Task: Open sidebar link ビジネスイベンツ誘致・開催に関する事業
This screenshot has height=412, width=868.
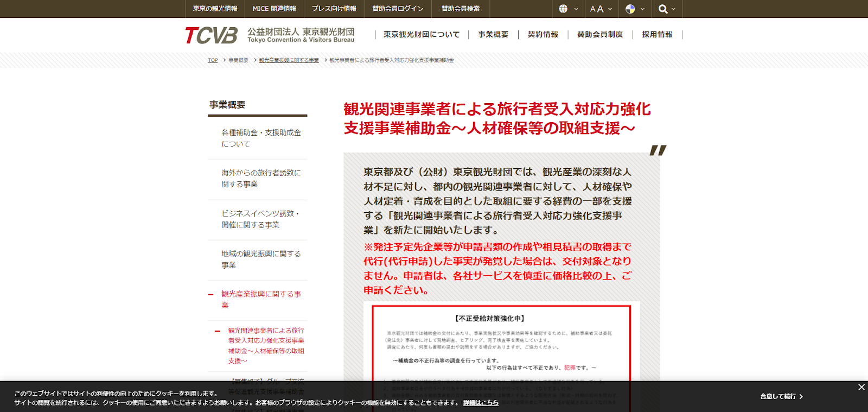Action: point(260,219)
